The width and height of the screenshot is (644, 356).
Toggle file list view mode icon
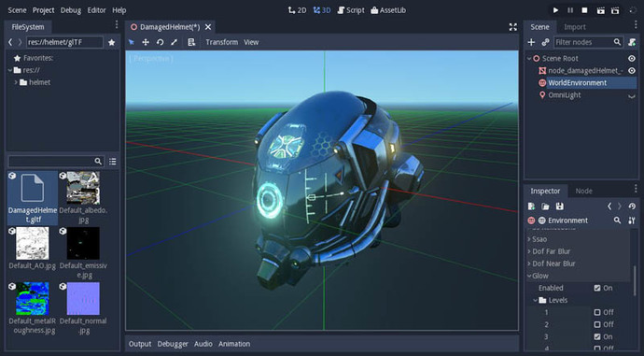point(113,162)
